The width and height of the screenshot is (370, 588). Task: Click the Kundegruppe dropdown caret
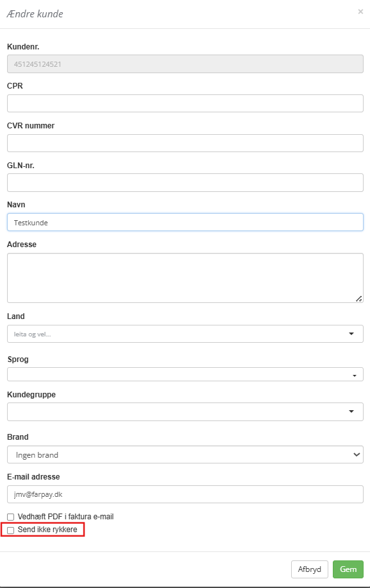tap(351, 411)
